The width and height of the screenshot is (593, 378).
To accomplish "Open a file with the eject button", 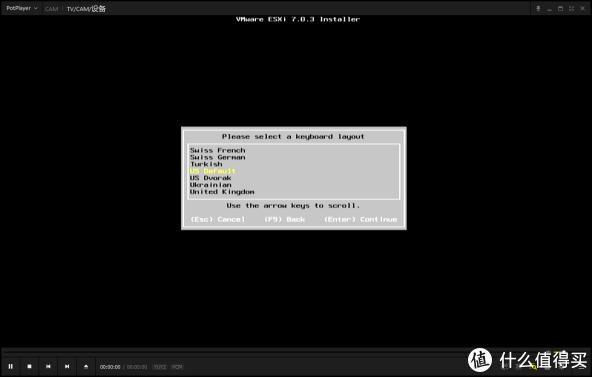I will click(86, 366).
